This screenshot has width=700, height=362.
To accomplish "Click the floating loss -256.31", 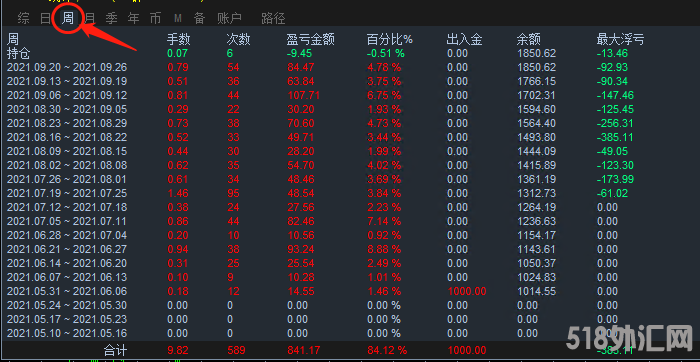I will [615, 123].
